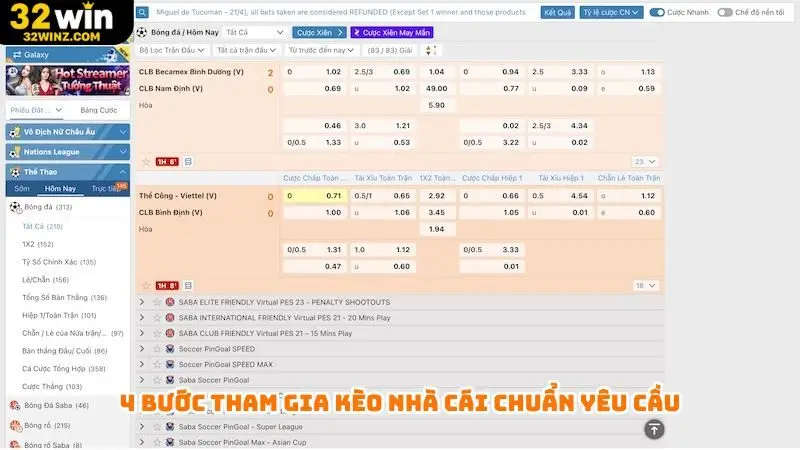Select Lẻ/Chẵn (156) category

45,280
